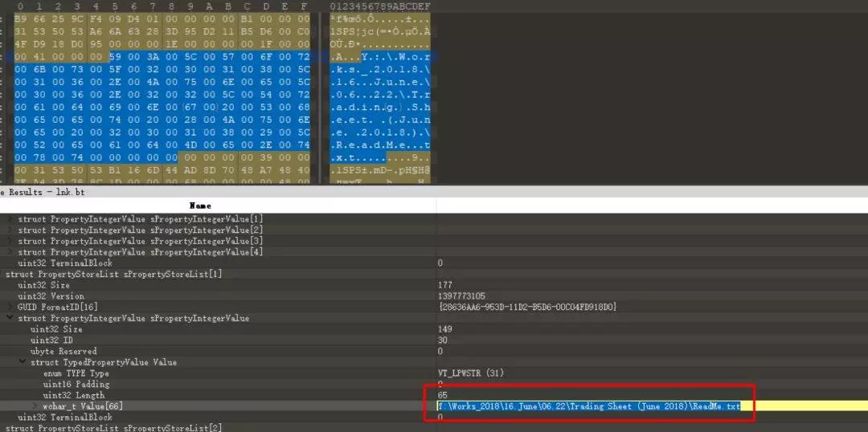Expand the GUID FormatID[16] node

[x=10, y=308]
